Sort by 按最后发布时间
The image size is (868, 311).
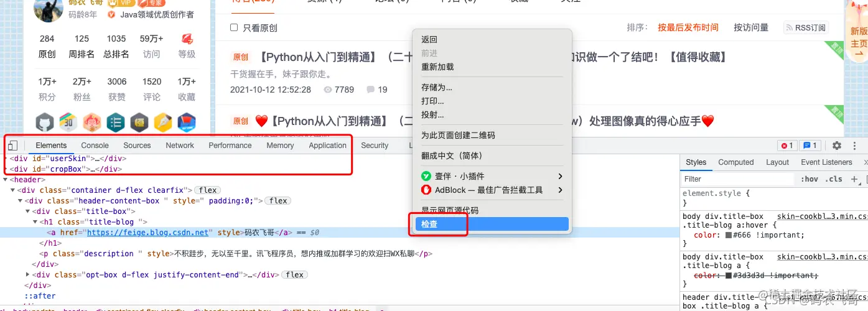[x=688, y=27]
